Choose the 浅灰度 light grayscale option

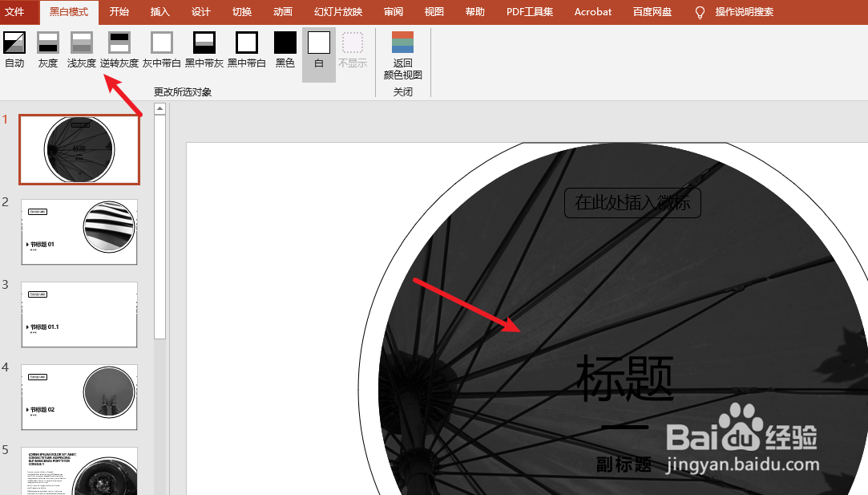tap(82, 51)
